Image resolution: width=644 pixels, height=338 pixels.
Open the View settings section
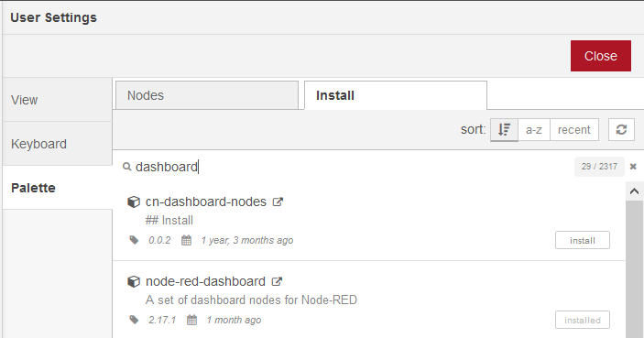[57, 100]
